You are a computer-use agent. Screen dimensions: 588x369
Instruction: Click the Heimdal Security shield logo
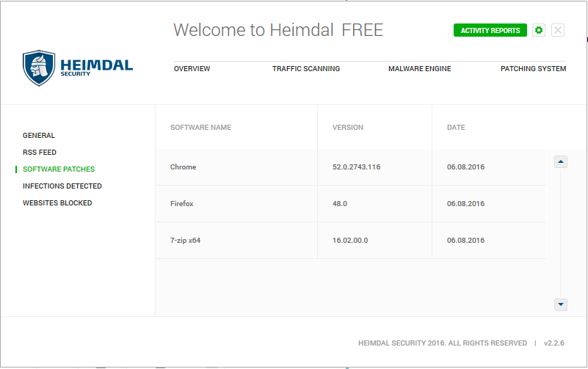[x=39, y=68]
